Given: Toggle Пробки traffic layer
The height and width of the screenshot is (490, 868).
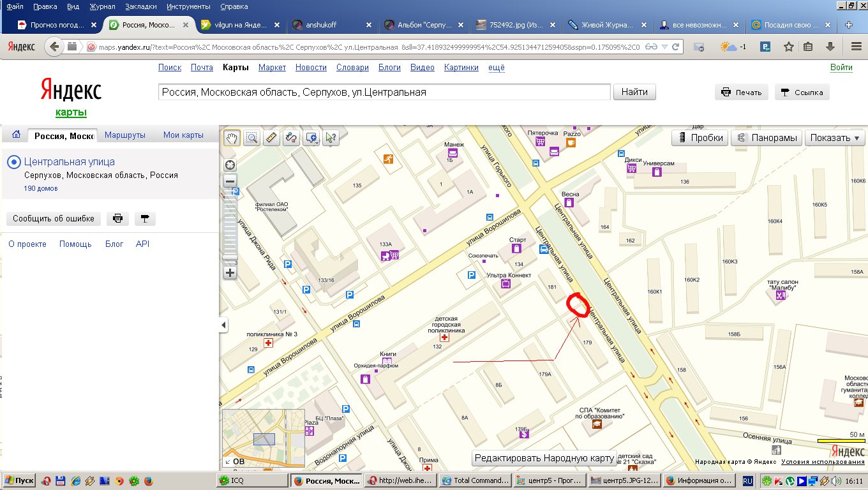Looking at the screenshot, I should pyautogui.click(x=701, y=137).
